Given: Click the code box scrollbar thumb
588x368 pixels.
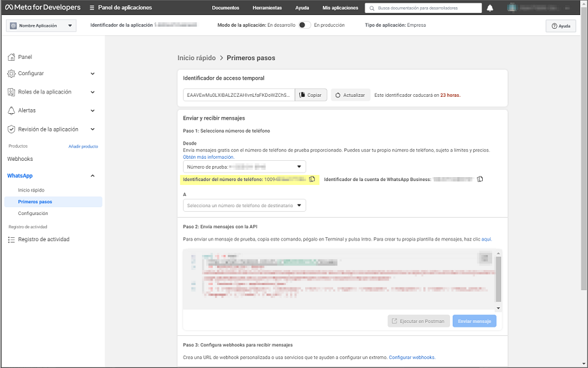Looking at the screenshot, I should tap(498, 279).
